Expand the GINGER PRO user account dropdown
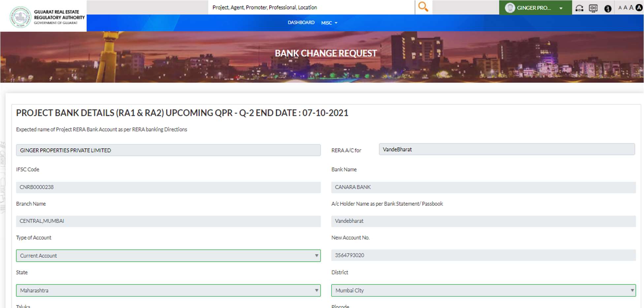Image resolution: width=644 pixels, height=308 pixels. (x=535, y=8)
